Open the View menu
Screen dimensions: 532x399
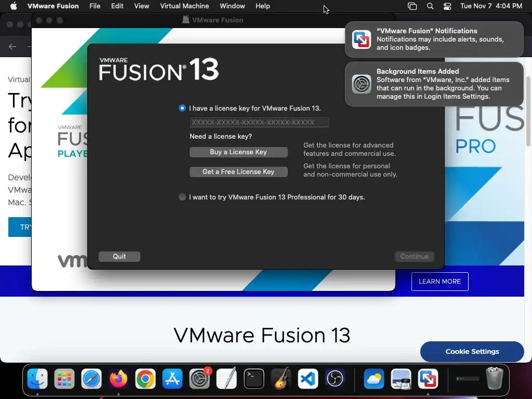(141, 6)
